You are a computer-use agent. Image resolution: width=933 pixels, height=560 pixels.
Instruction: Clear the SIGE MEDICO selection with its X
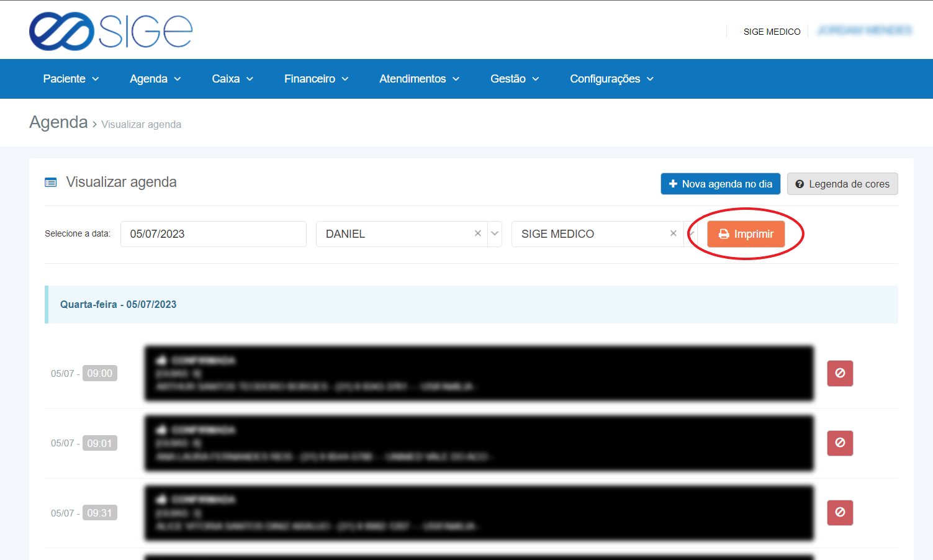(x=674, y=233)
